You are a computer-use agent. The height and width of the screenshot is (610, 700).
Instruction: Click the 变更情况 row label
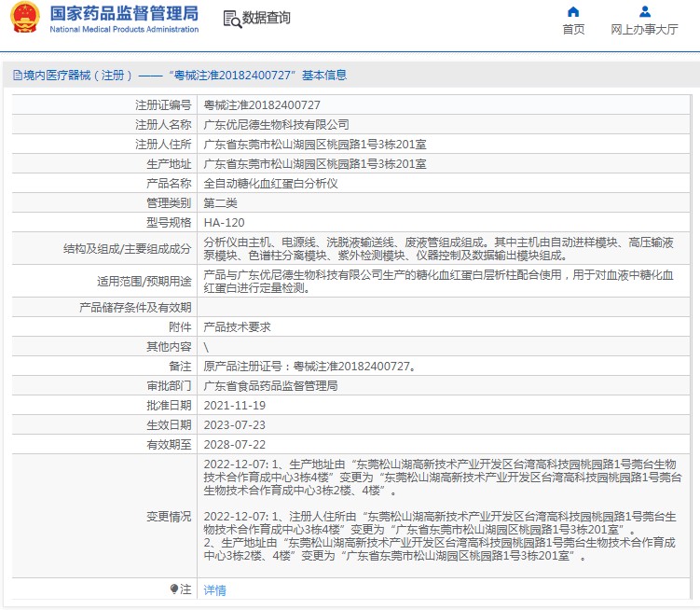pos(169,517)
